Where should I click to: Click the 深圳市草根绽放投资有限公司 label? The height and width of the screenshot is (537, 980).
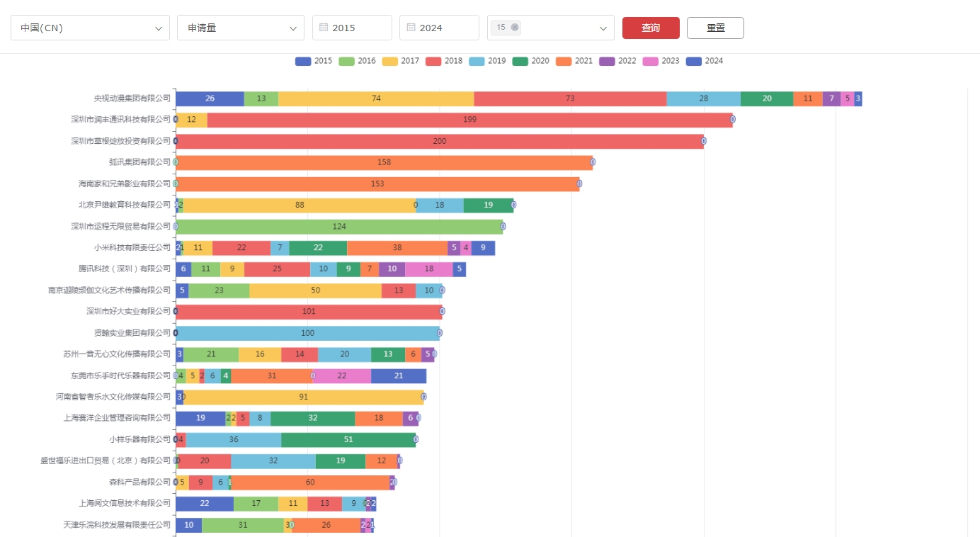pyautogui.click(x=121, y=141)
